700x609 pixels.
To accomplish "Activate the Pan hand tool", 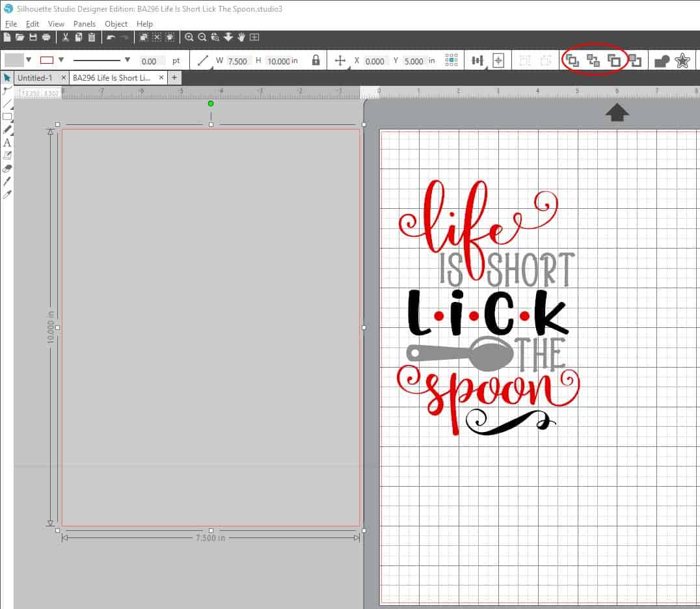I will coord(241,38).
